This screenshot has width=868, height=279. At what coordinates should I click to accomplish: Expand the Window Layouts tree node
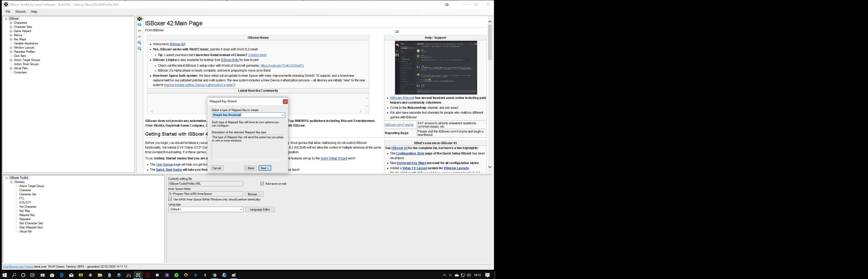(11, 48)
